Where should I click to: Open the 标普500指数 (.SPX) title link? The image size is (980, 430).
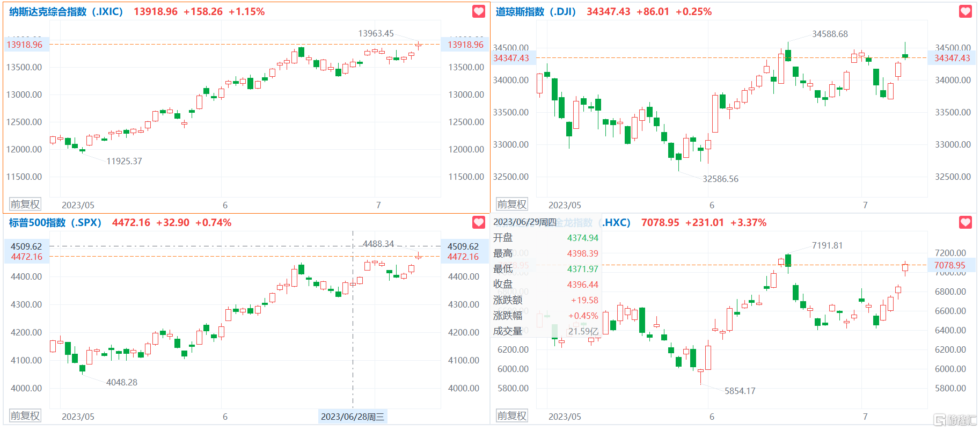click(x=55, y=223)
